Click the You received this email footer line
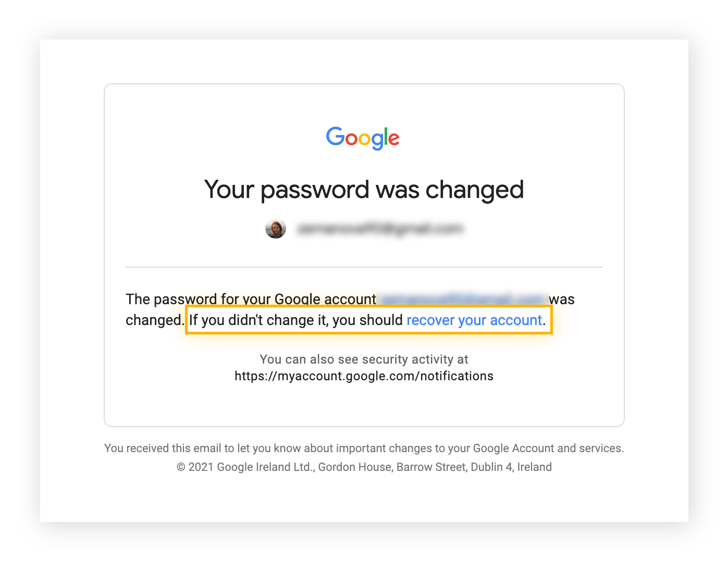Screen dimensions: 728x561 coord(364,448)
